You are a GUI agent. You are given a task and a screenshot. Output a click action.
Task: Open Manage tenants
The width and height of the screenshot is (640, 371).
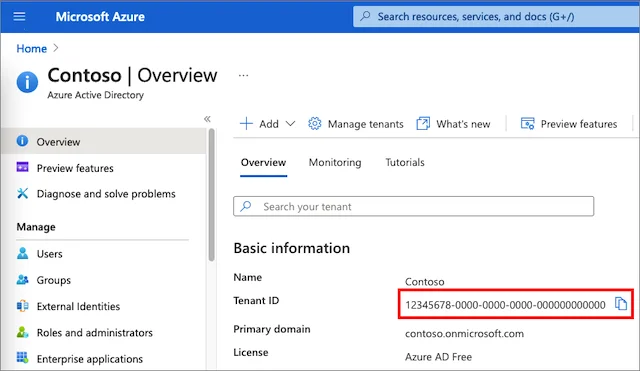point(366,124)
